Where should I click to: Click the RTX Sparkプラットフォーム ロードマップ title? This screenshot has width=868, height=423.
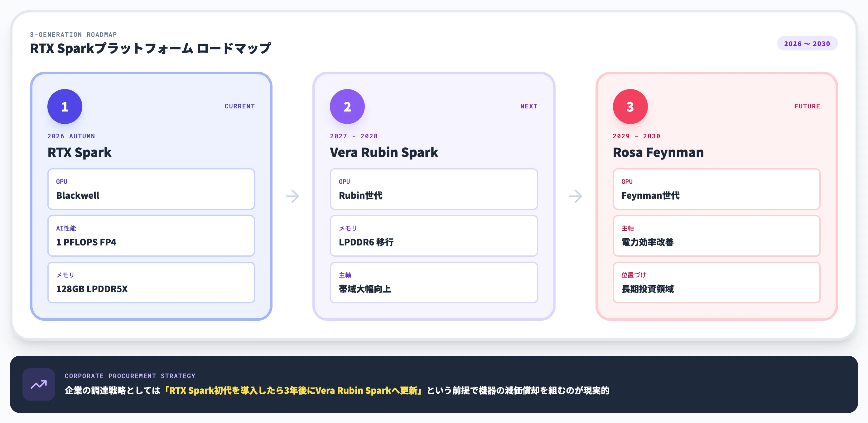pyautogui.click(x=150, y=49)
